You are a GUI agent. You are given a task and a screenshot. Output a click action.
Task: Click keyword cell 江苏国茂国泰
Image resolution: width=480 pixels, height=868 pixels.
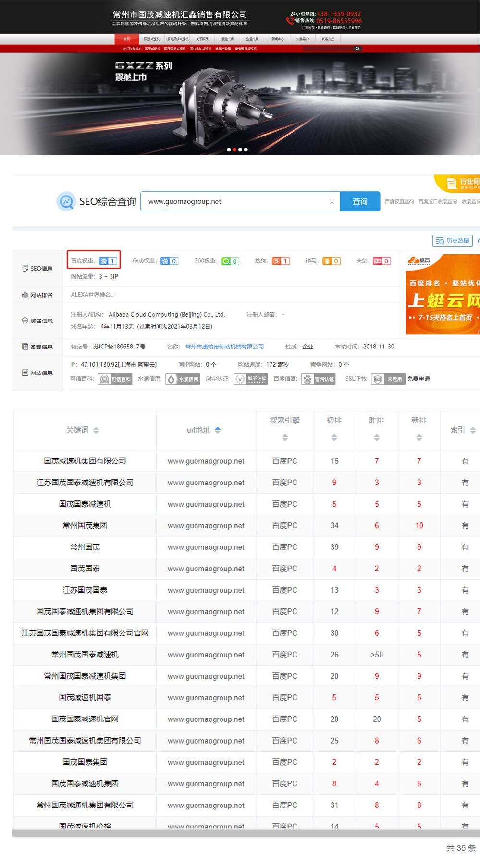[x=85, y=590]
